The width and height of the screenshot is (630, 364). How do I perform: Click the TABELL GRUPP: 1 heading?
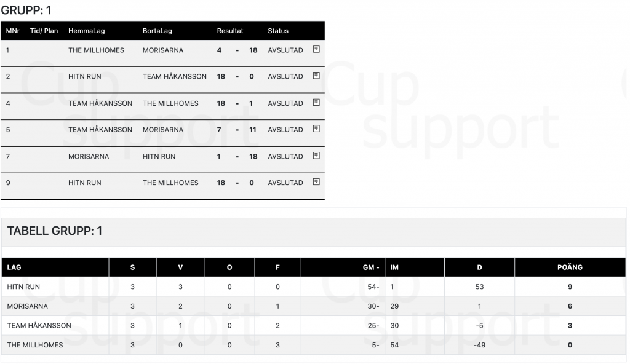click(55, 231)
